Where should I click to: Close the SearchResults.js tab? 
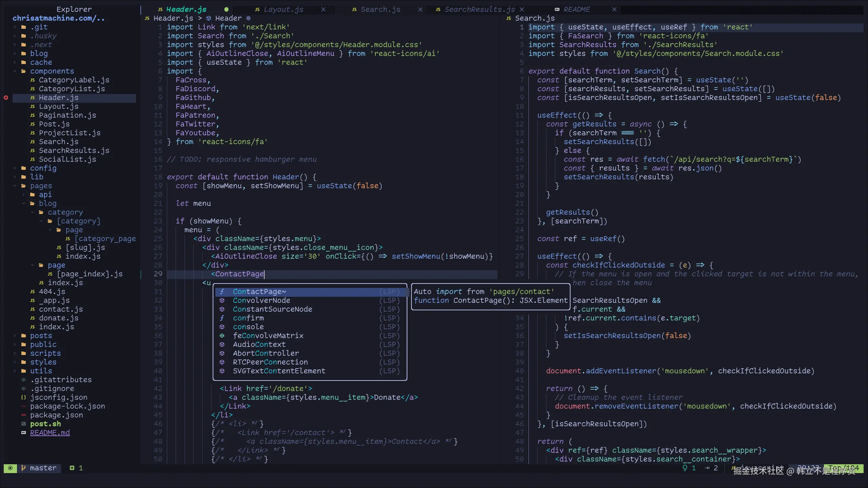[x=522, y=9]
